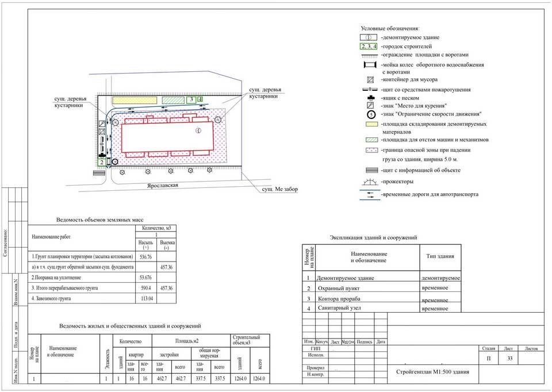Click the speed limit sign symbol in legend
This screenshot has width=552, height=392.
tap(371, 114)
